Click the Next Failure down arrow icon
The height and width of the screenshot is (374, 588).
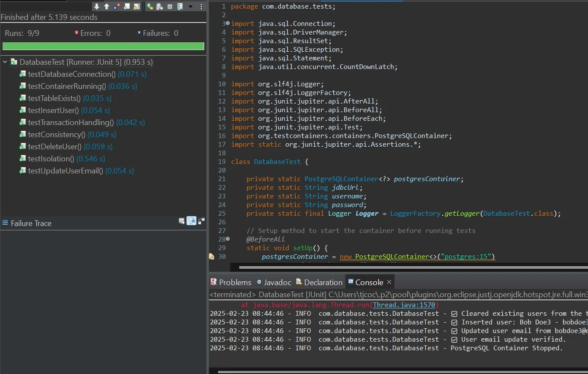point(97,6)
